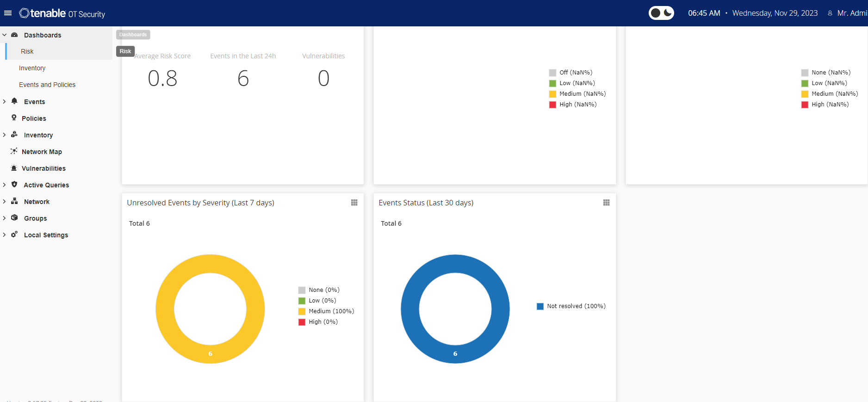Collapse the Dashboards tree section
This screenshot has width=868, height=402.
pos(5,35)
